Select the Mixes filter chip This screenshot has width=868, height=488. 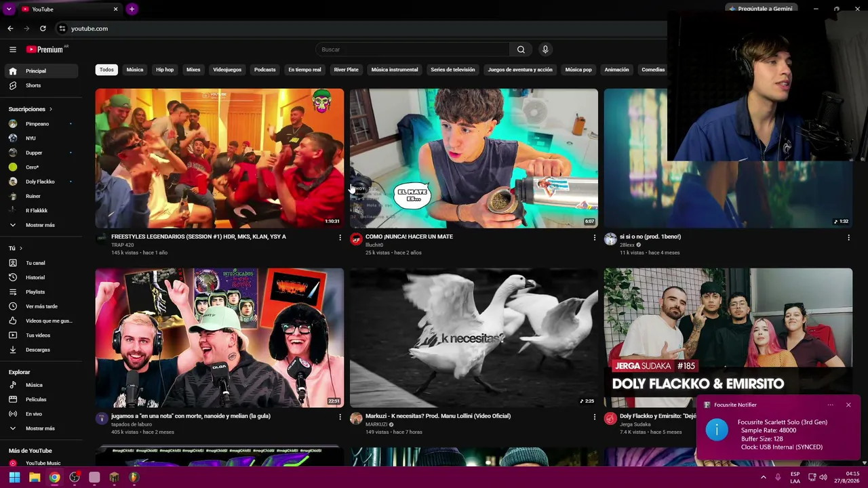193,70
